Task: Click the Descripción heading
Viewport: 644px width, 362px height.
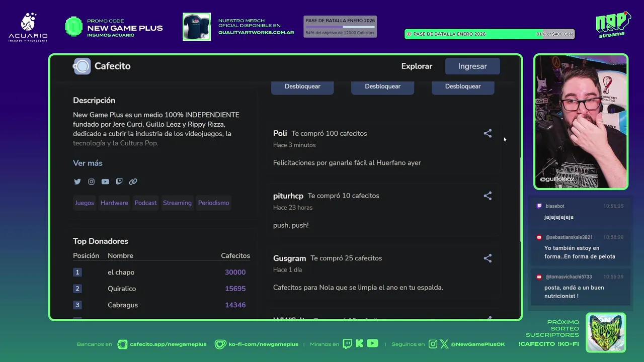Action: coord(94,101)
